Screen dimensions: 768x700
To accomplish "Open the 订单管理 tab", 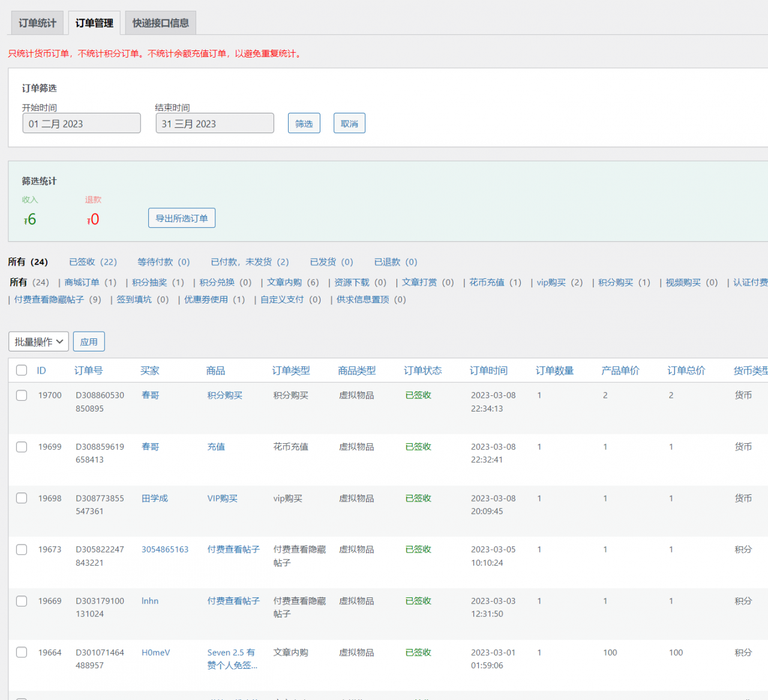I will click(x=94, y=23).
